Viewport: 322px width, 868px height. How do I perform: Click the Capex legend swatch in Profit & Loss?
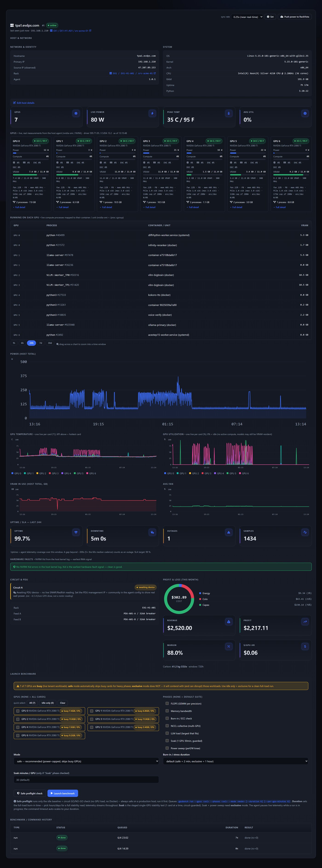(200, 605)
